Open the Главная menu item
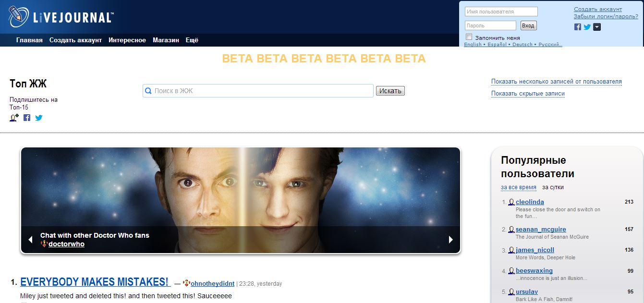The image size is (644, 303). pos(29,40)
